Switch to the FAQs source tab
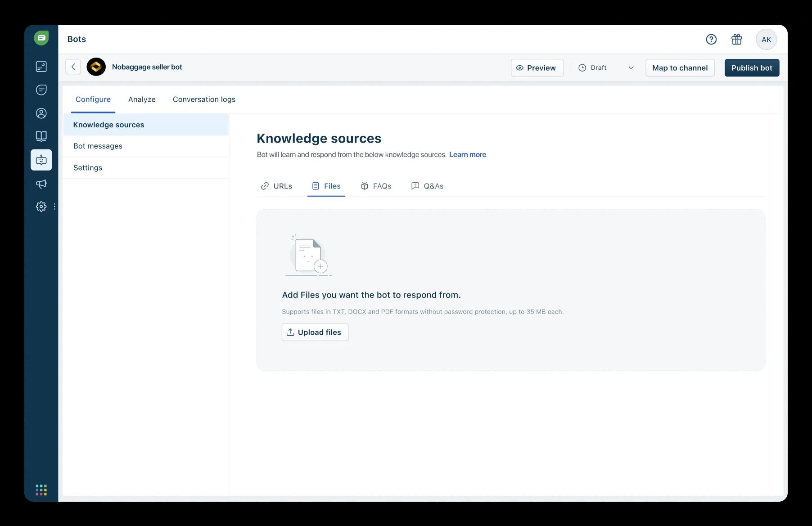Image resolution: width=812 pixels, height=526 pixels. coord(376,186)
